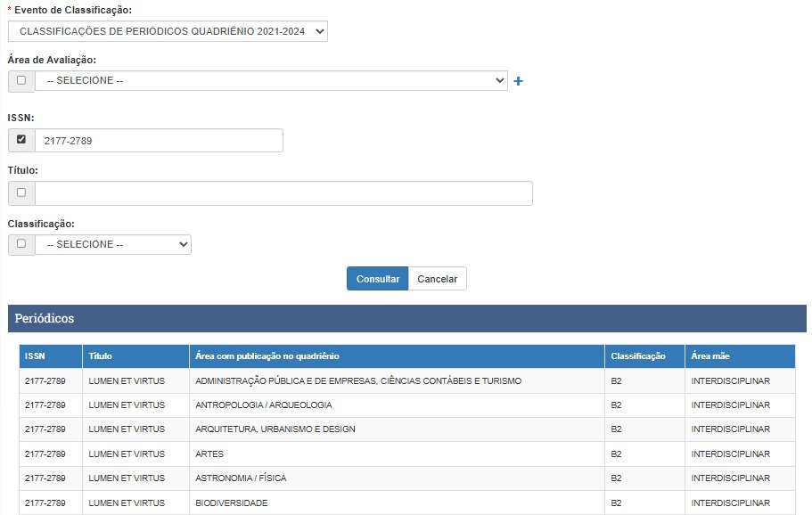The image size is (812, 515).
Task: Enable the Título filter checkbox
Action: (x=21, y=192)
